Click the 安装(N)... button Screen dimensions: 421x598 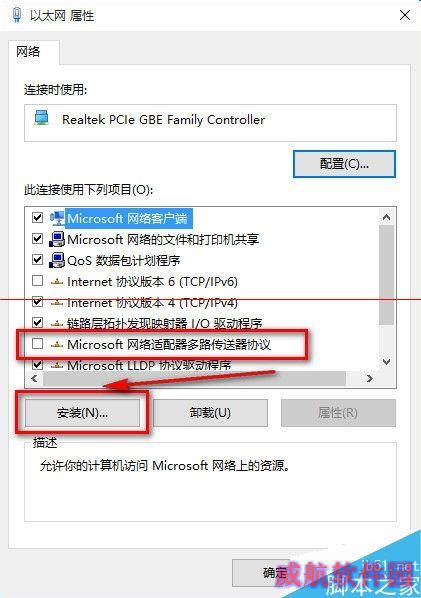(x=82, y=413)
